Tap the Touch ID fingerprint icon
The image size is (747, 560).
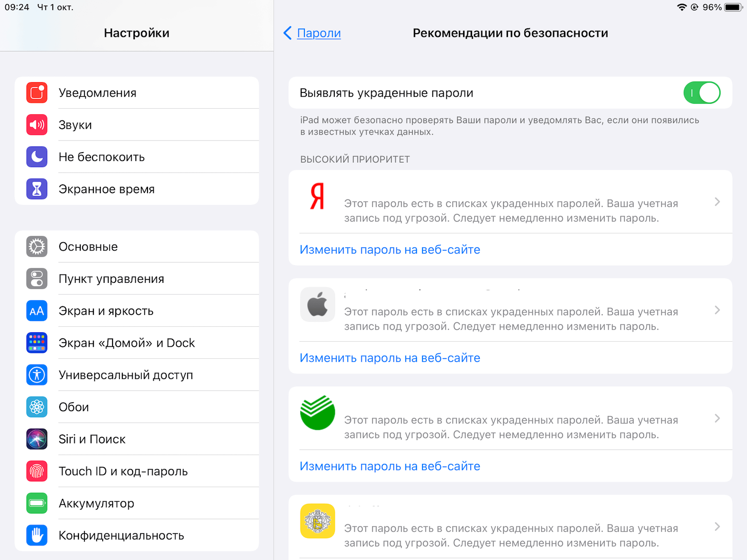(x=37, y=471)
